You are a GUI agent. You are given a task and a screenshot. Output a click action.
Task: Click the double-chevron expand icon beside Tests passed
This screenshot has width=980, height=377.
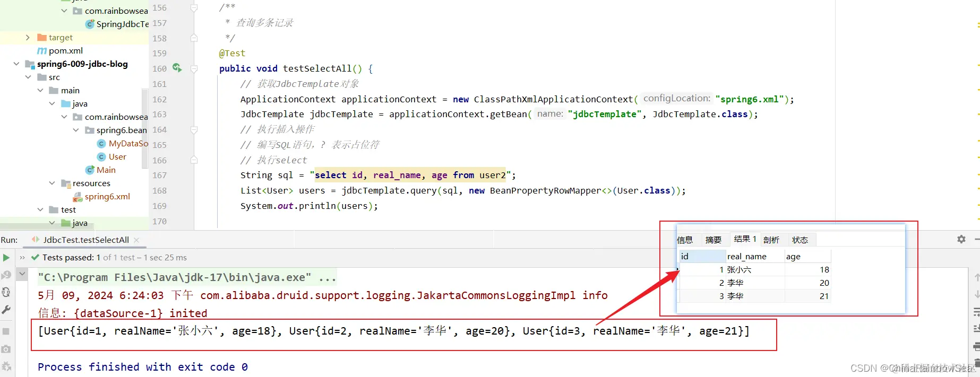[x=22, y=258]
